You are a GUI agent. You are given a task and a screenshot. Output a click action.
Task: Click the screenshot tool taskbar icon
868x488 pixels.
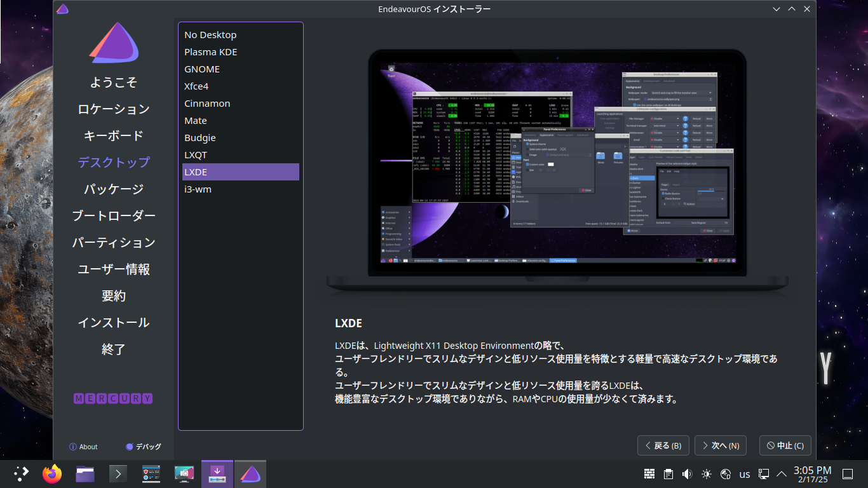coord(184,474)
